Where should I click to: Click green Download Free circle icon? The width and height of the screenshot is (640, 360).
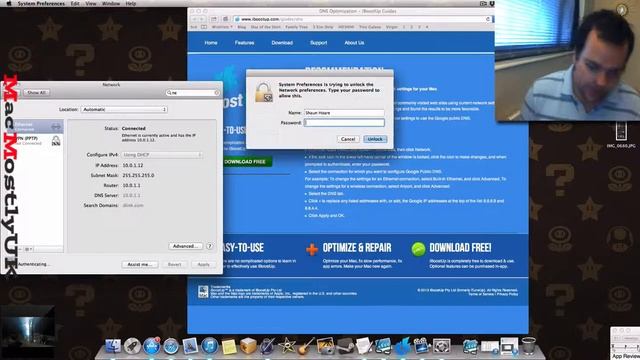(x=418, y=249)
